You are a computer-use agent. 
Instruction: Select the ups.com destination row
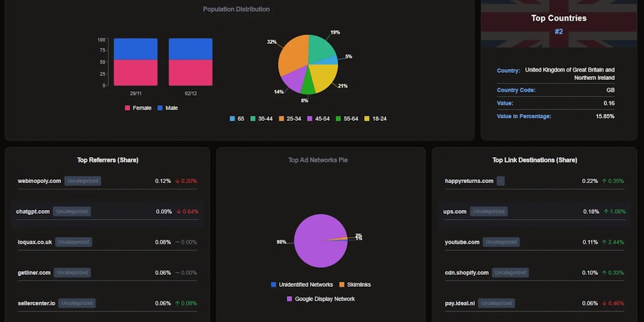coord(535,211)
